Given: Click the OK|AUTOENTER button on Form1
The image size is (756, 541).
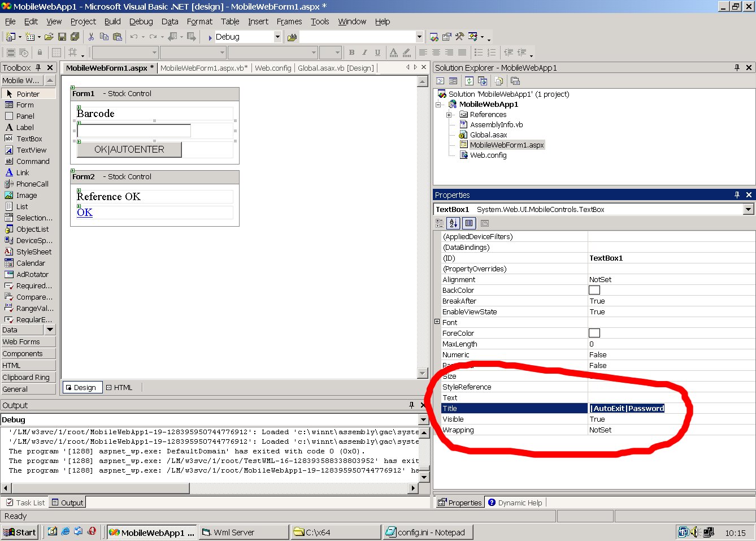Looking at the screenshot, I should click(129, 149).
